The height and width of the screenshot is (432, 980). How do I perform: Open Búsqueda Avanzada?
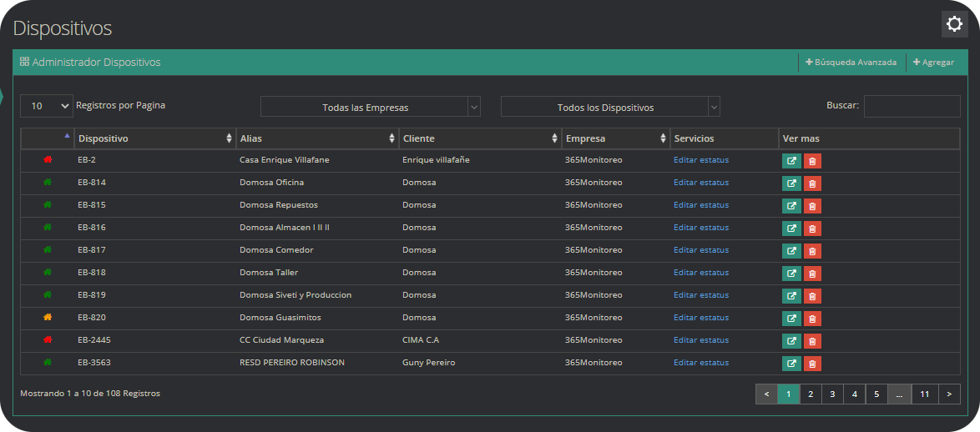[851, 63]
